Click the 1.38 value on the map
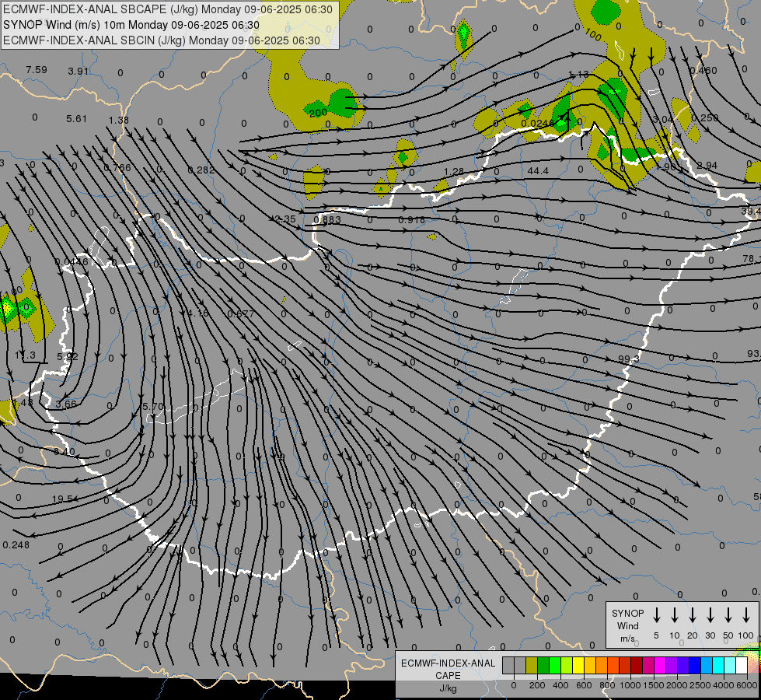 click(119, 121)
